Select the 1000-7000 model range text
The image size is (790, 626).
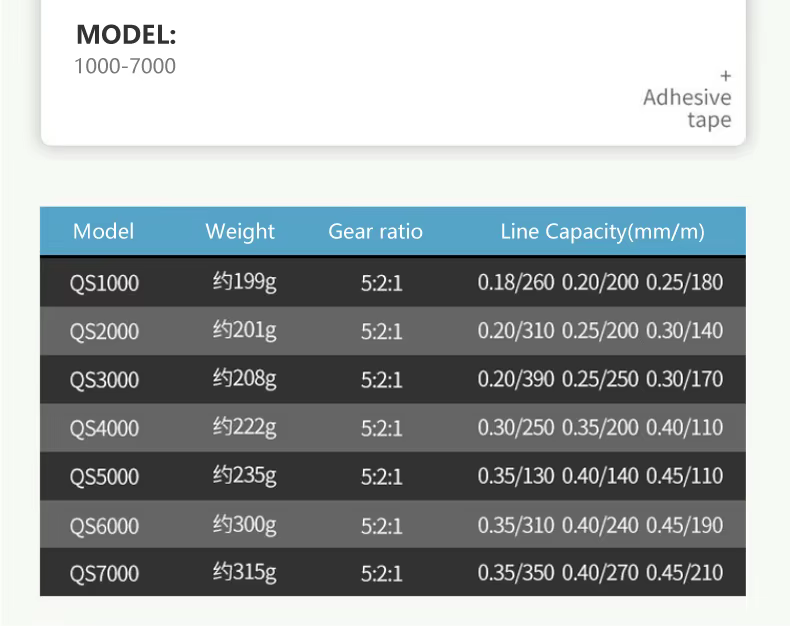tap(125, 67)
